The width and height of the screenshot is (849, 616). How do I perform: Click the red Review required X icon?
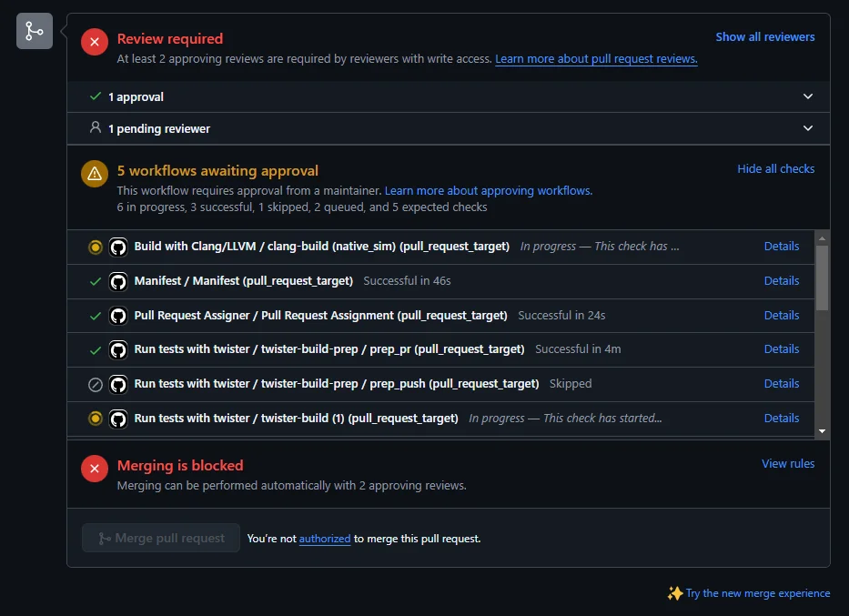(x=95, y=42)
